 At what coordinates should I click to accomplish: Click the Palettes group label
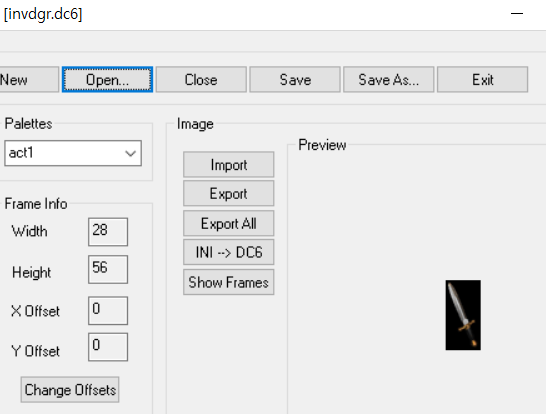click(29, 124)
